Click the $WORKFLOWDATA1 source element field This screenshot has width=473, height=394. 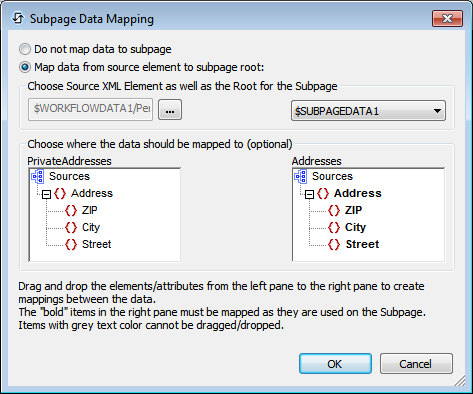[91, 109]
